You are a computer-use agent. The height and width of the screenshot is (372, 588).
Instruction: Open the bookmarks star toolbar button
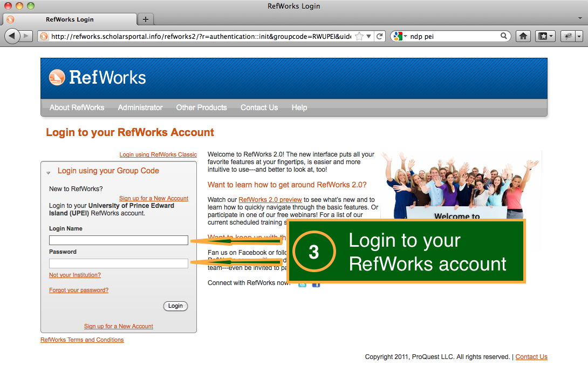pos(545,36)
